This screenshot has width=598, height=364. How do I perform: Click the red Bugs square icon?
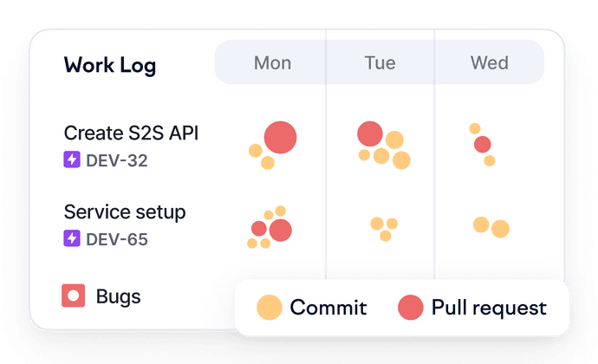(73, 296)
